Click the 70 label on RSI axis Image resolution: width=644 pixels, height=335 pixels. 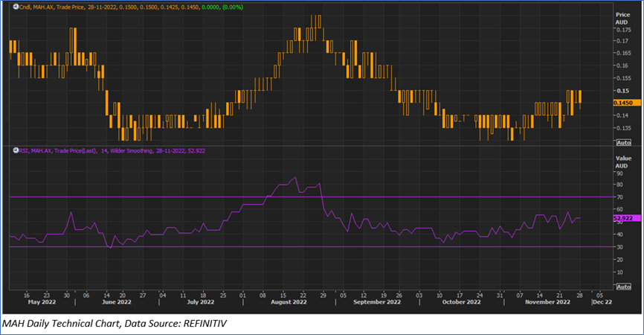619,197
